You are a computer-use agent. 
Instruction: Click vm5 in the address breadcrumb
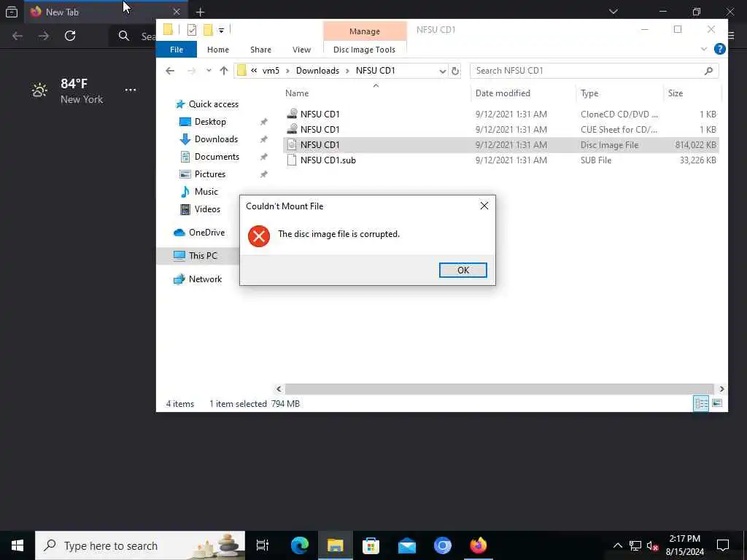(x=271, y=71)
